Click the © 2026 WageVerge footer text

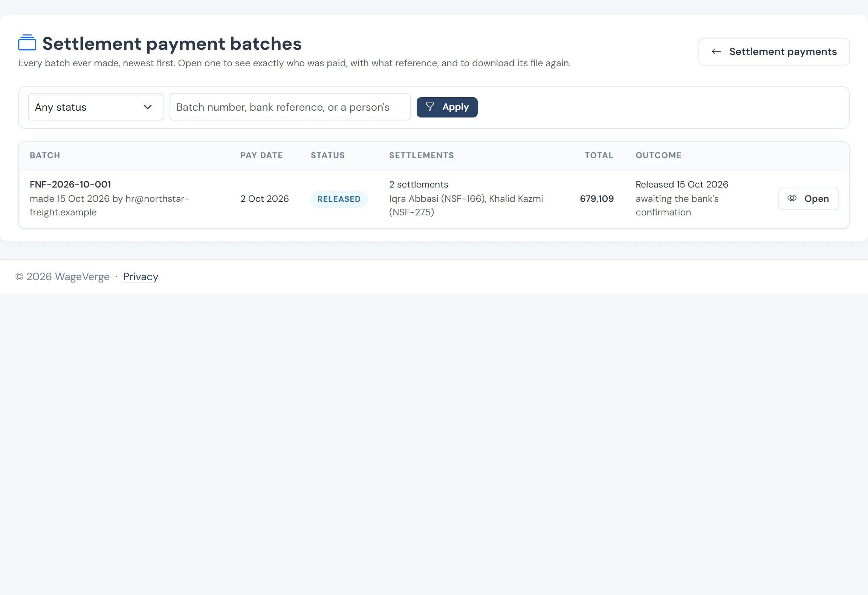click(x=63, y=276)
